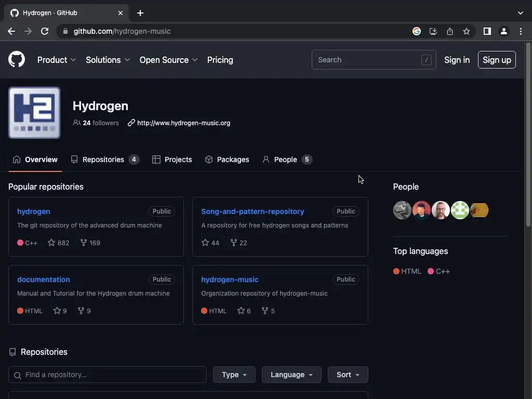
Task: Toggle the browser side panel icon
Action: pyautogui.click(x=487, y=31)
